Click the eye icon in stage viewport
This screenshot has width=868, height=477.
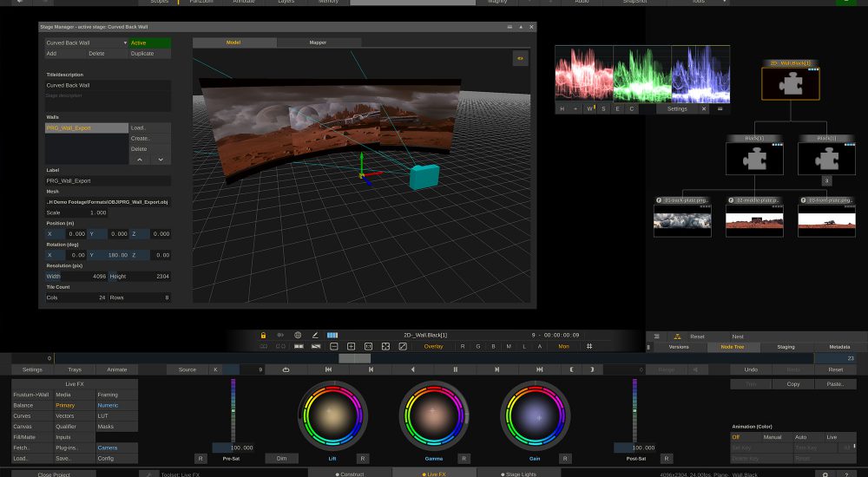click(x=520, y=58)
